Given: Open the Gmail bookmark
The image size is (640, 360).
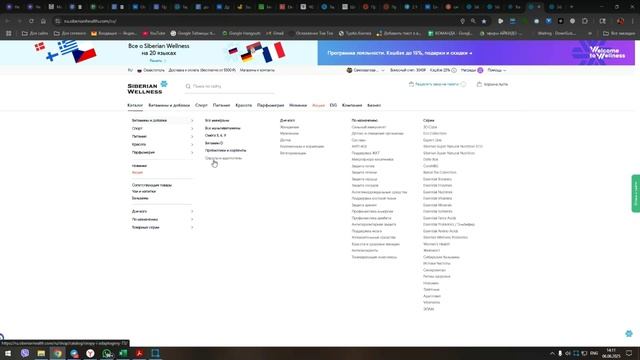Looking at the screenshot, I should pyautogui.click(x=276, y=33).
